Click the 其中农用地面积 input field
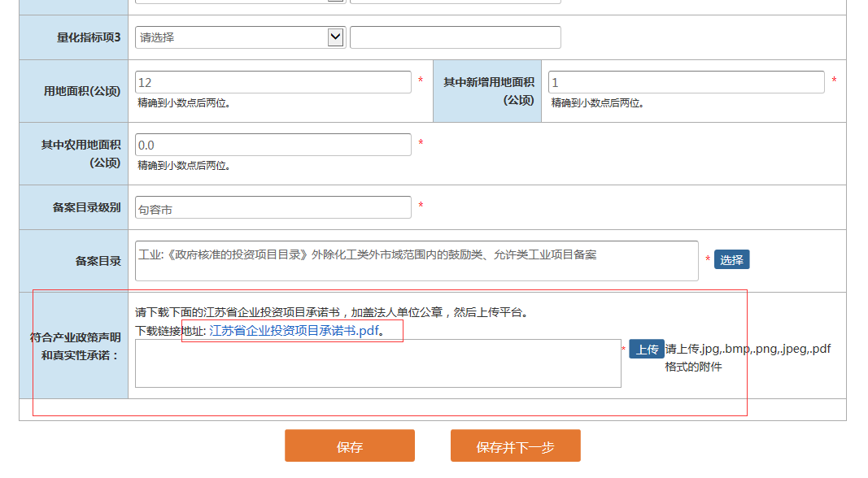Screen dimensions: 868x478 [273, 145]
